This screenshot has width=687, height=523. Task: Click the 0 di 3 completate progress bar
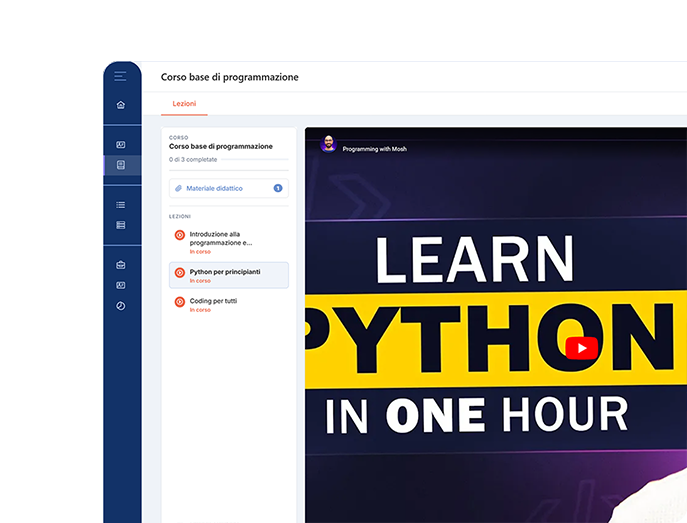pyautogui.click(x=255, y=159)
